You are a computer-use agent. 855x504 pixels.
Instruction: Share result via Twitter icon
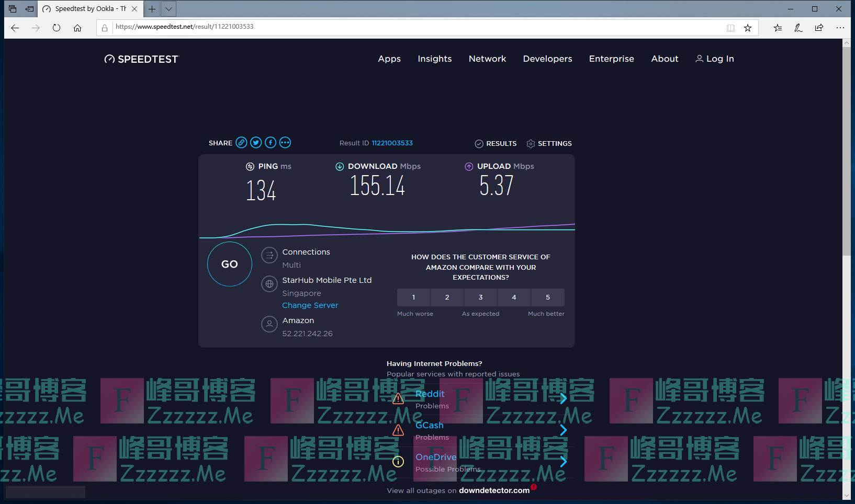[x=256, y=143]
